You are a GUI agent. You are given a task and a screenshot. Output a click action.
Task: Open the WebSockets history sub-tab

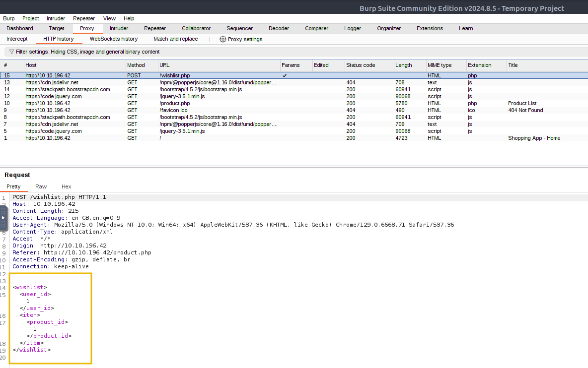coord(114,39)
